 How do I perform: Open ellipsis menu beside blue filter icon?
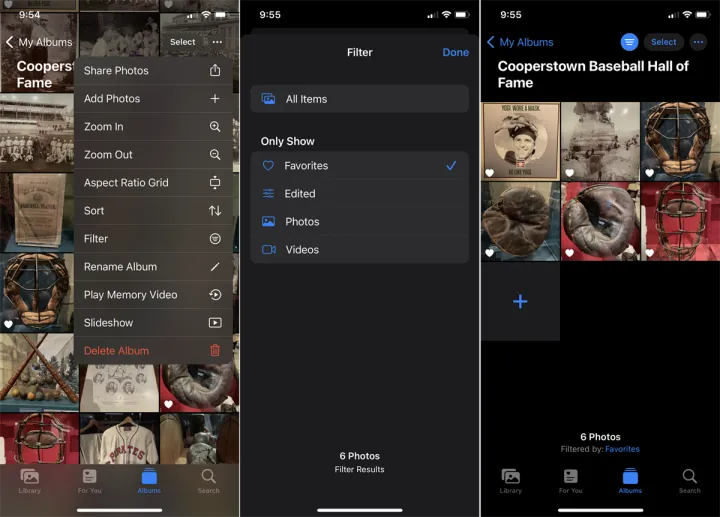click(698, 42)
